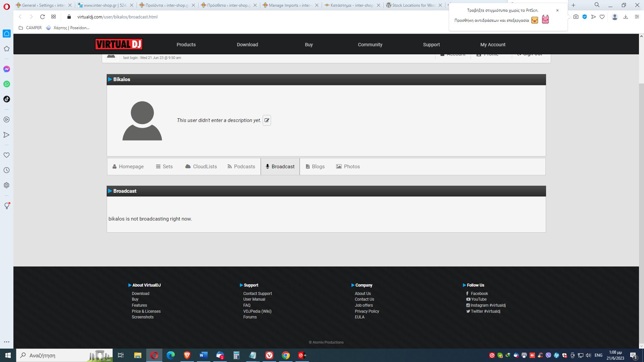Open Microsoft Word from the taskbar
644x362 pixels.
204,355
